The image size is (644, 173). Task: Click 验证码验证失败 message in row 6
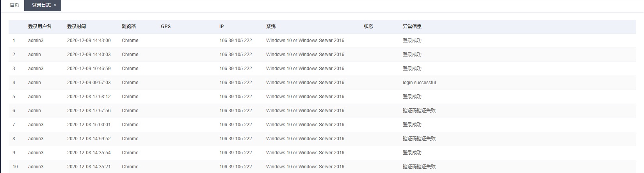[x=420, y=111]
